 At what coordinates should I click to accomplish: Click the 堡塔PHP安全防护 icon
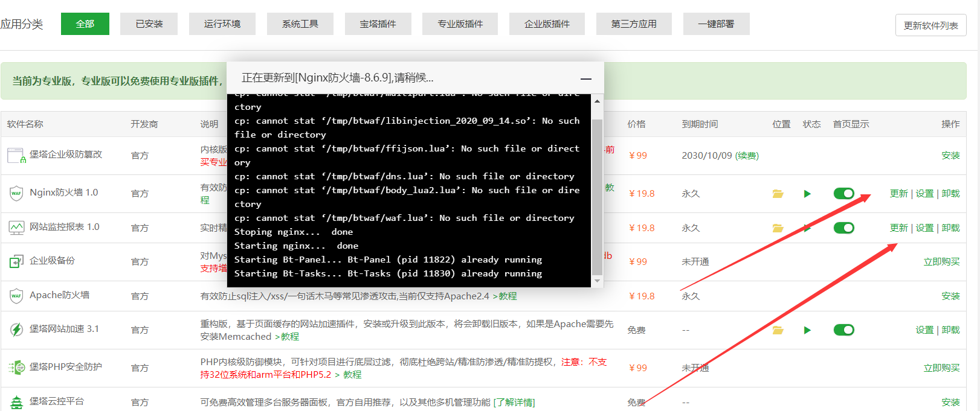(x=16, y=368)
